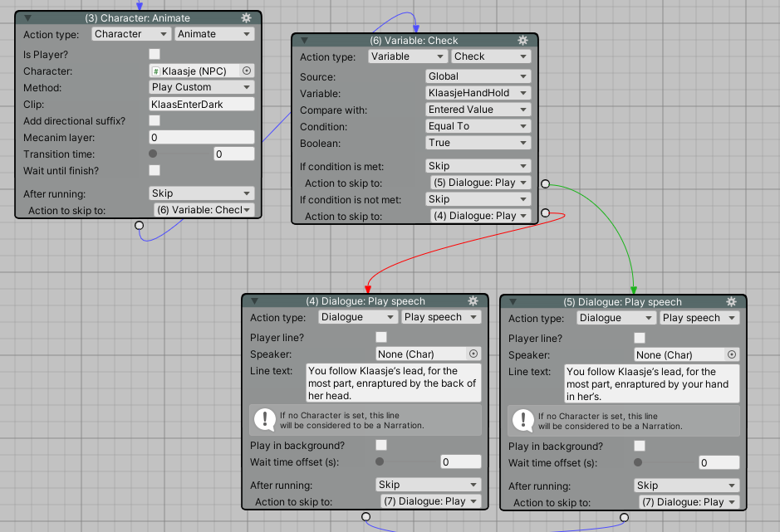The image size is (780, 532).
Task: Collapse the (3) Character: Animate node
Action: tap(27, 17)
